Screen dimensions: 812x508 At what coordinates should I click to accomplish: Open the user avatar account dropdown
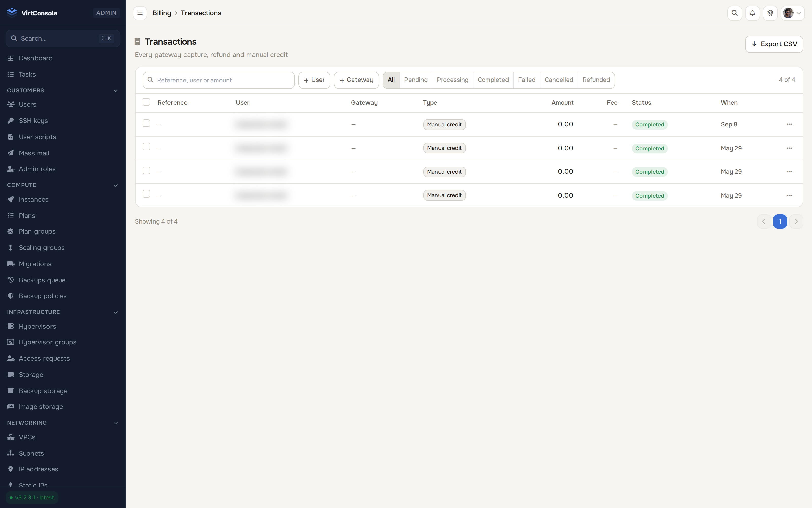792,13
